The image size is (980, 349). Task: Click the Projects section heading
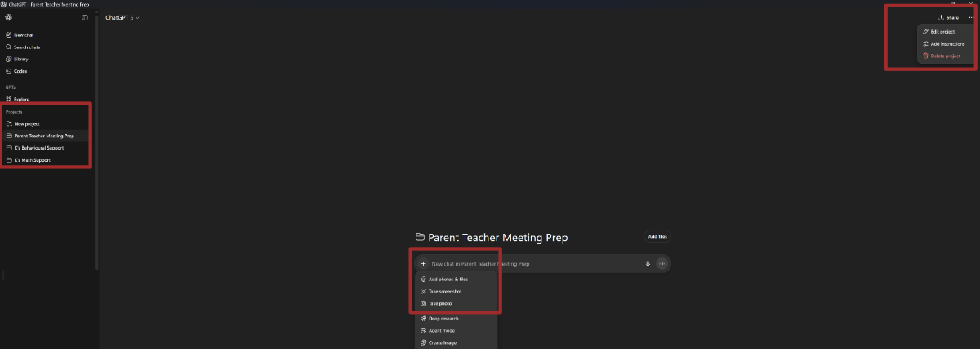coord(14,111)
